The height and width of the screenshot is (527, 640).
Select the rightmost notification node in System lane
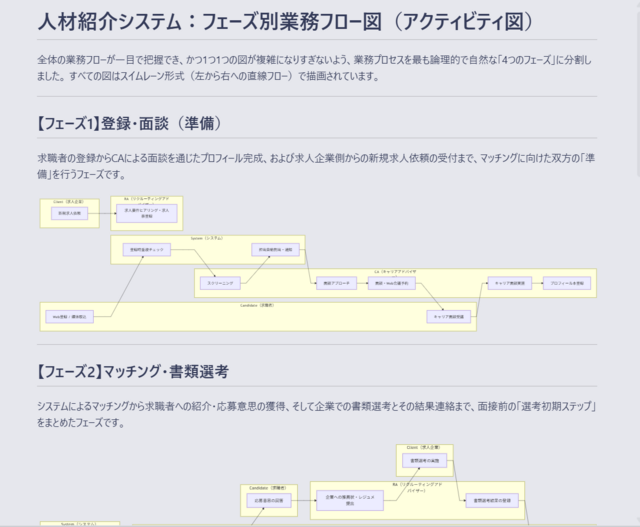coord(276,249)
